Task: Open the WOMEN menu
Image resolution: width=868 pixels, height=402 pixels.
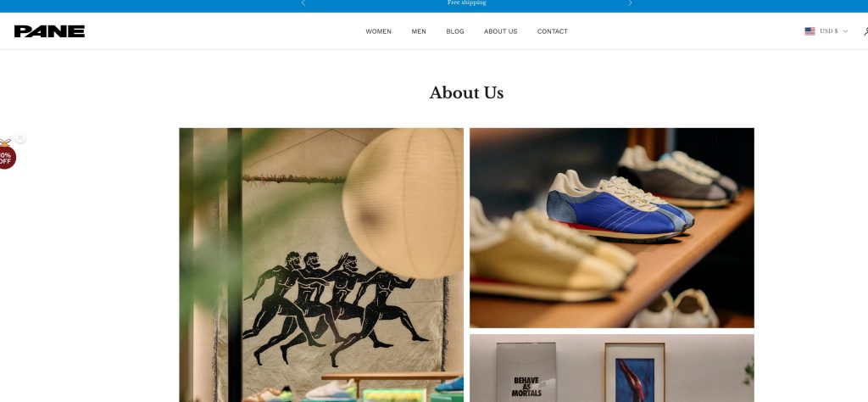Action: [x=378, y=31]
